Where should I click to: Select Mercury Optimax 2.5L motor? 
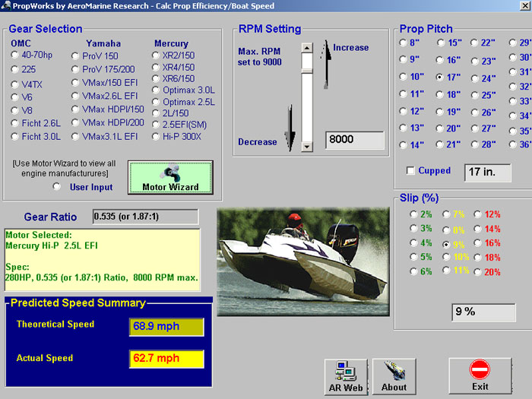click(155, 102)
